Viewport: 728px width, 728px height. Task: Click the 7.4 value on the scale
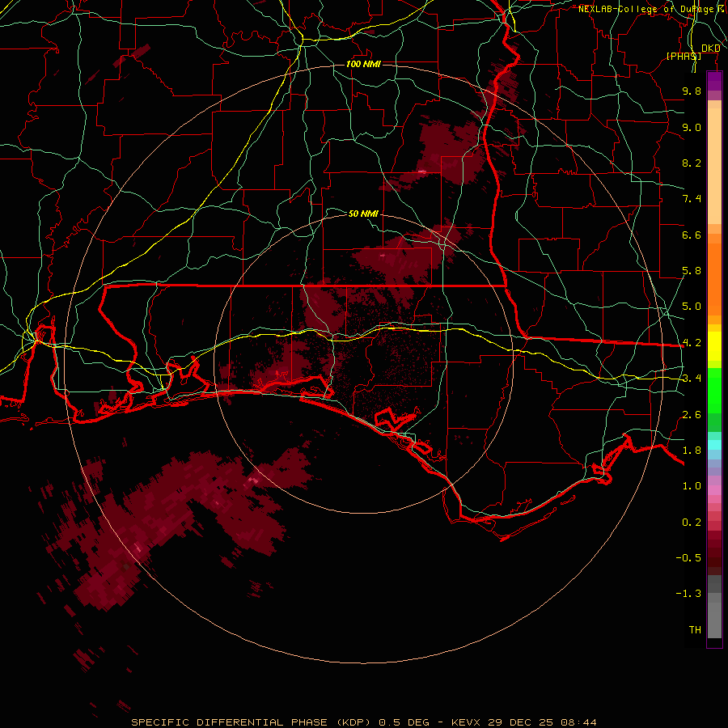click(x=692, y=199)
